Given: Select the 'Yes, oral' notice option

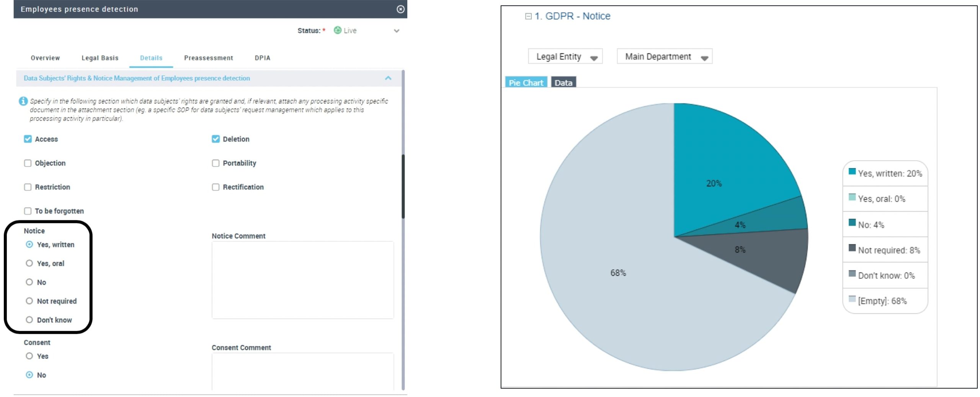Looking at the screenshot, I should click(29, 263).
